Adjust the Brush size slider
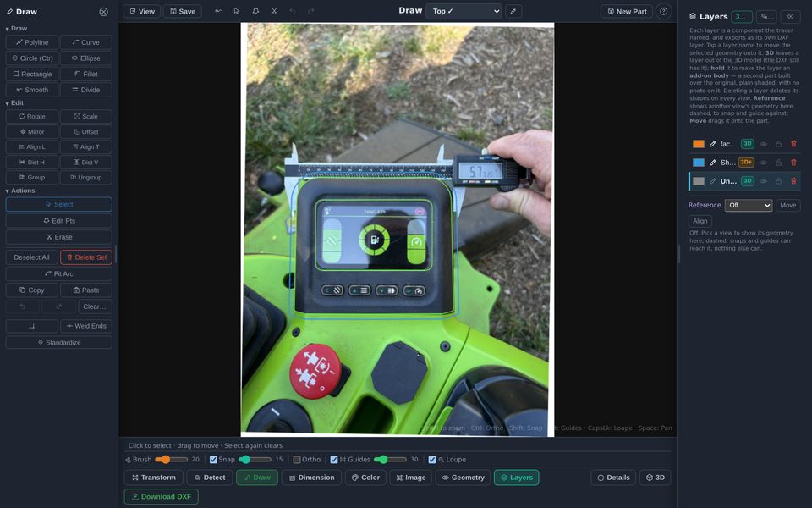This screenshot has height=508, width=812. pyautogui.click(x=172, y=460)
